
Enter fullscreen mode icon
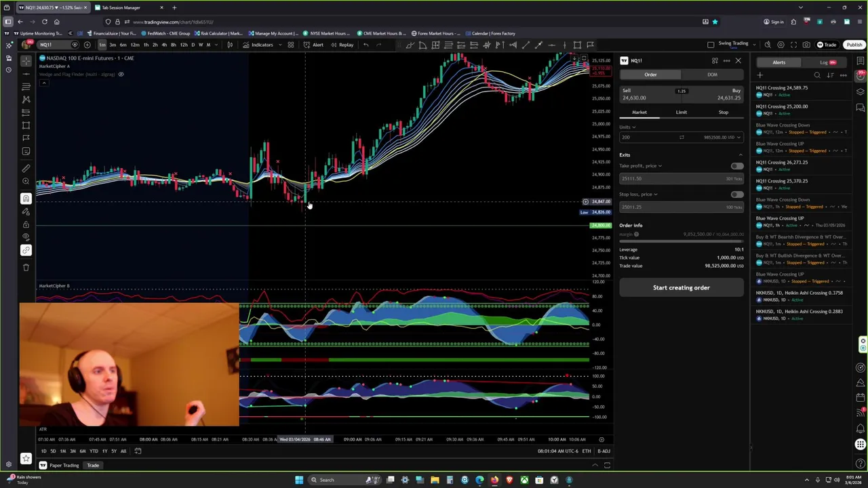click(x=793, y=45)
